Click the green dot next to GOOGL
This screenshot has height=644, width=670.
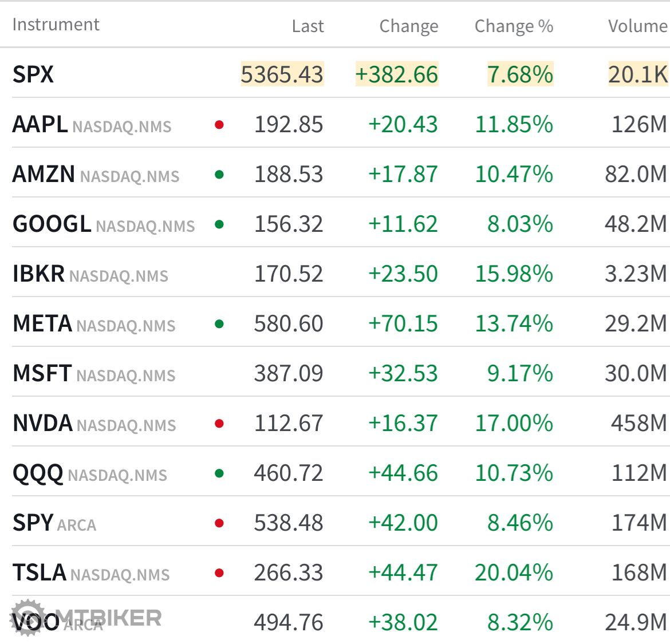[219, 224]
